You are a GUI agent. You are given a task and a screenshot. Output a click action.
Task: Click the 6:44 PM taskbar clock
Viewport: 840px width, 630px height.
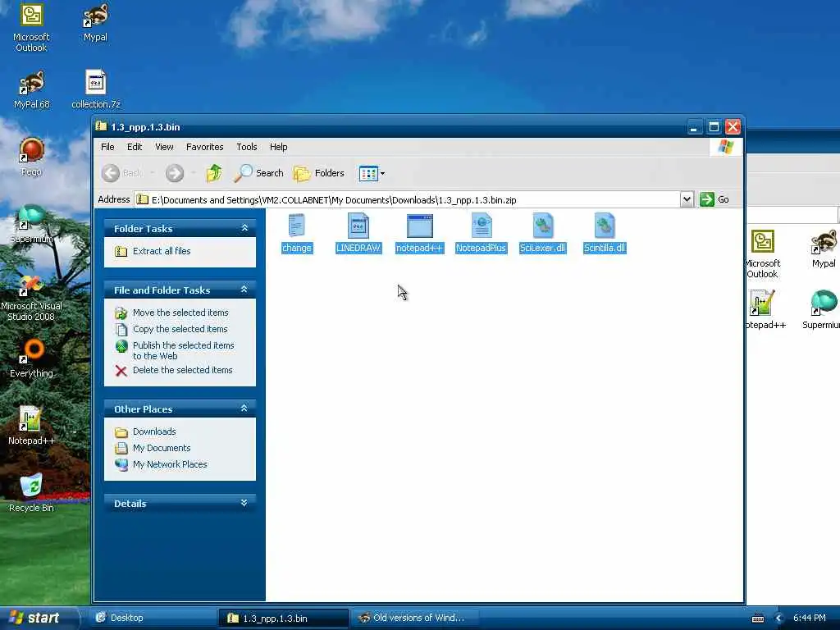(810, 619)
